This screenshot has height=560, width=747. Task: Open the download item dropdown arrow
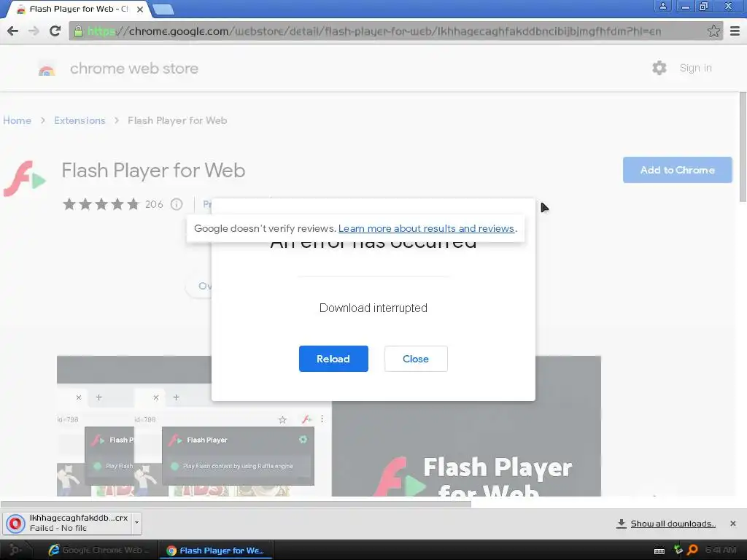point(136,522)
